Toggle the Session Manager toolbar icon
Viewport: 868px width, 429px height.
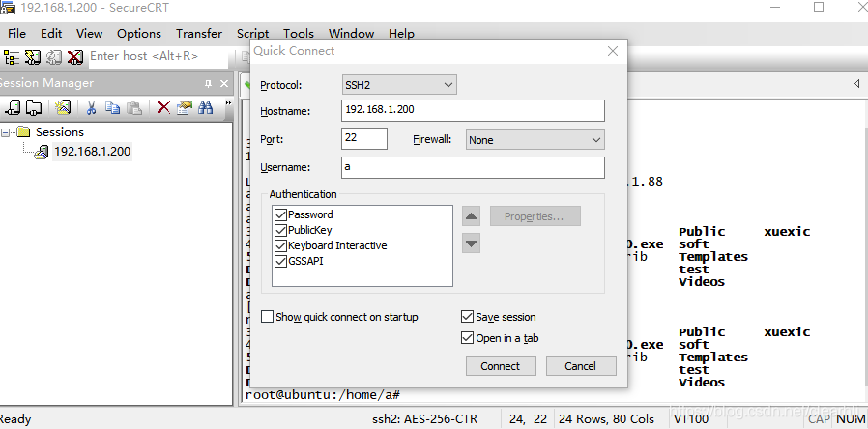click(11, 57)
